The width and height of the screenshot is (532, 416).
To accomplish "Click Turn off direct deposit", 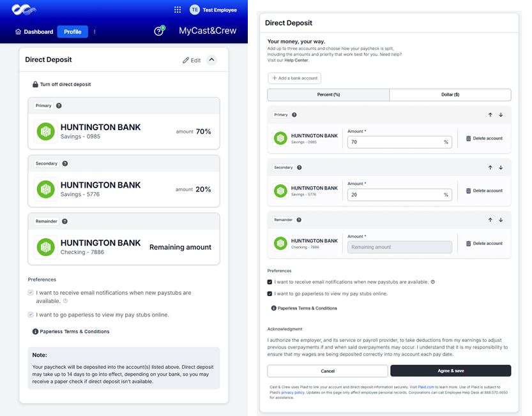I will pos(62,84).
